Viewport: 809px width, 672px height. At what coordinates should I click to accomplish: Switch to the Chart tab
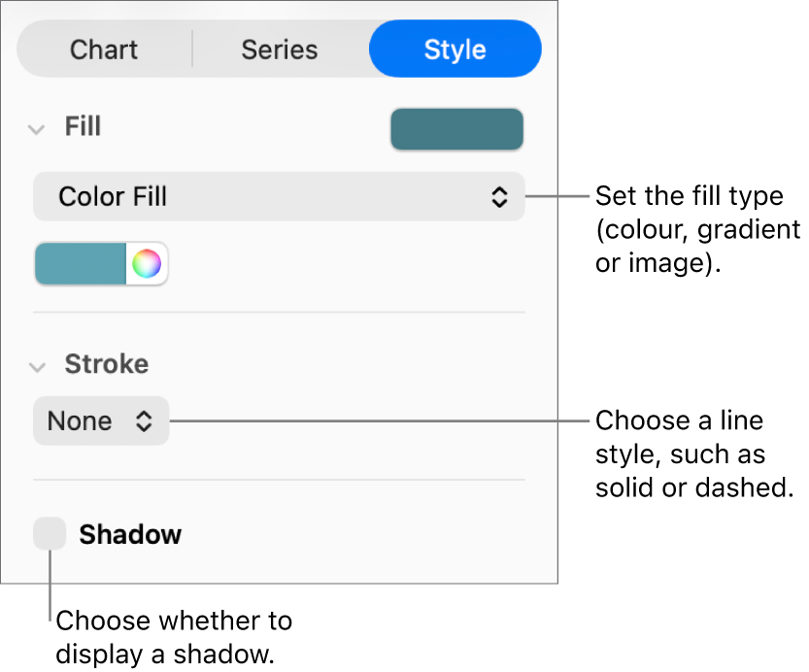104,50
